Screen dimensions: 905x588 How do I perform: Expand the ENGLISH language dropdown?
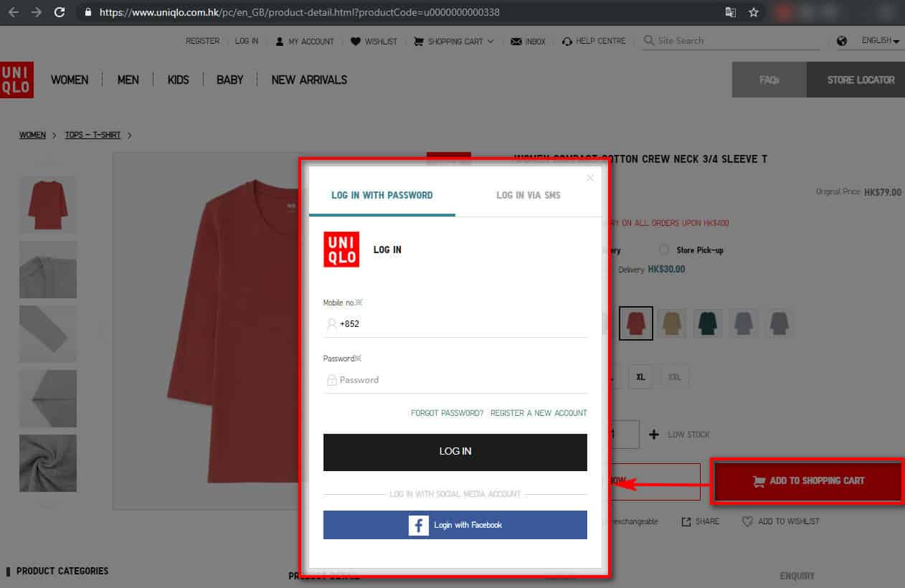click(x=881, y=41)
